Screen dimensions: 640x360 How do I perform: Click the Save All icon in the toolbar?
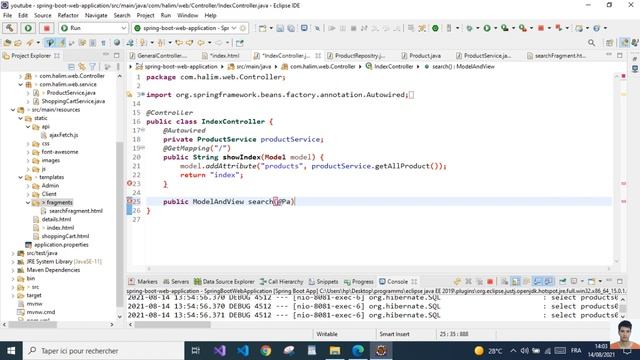click(x=291, y=28)
